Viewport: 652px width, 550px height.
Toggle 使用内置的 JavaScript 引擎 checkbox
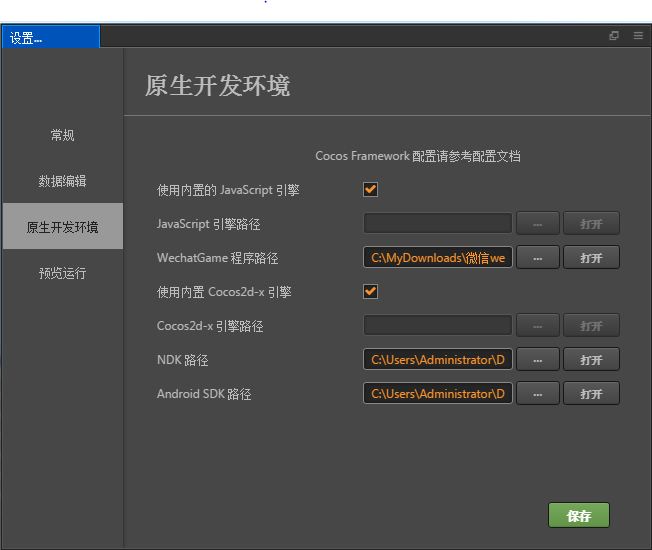370,190
